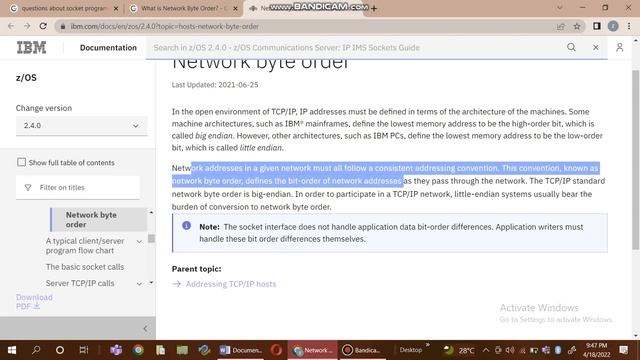Focus the IBM docs search field
Viewport: 640px width, 360px height.
click(x=355, y=47)
